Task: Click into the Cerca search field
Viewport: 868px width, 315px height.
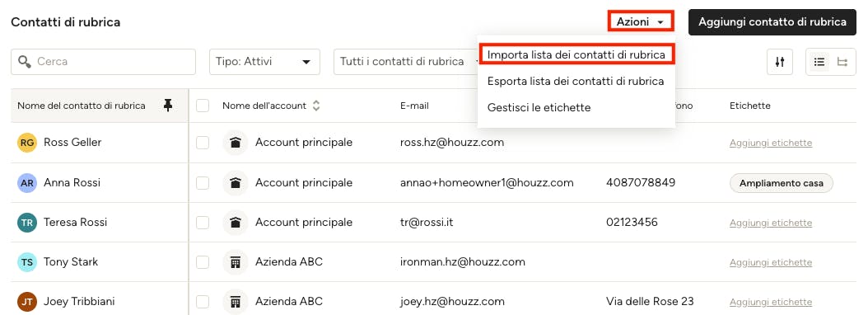Action: tap(104, 62)
